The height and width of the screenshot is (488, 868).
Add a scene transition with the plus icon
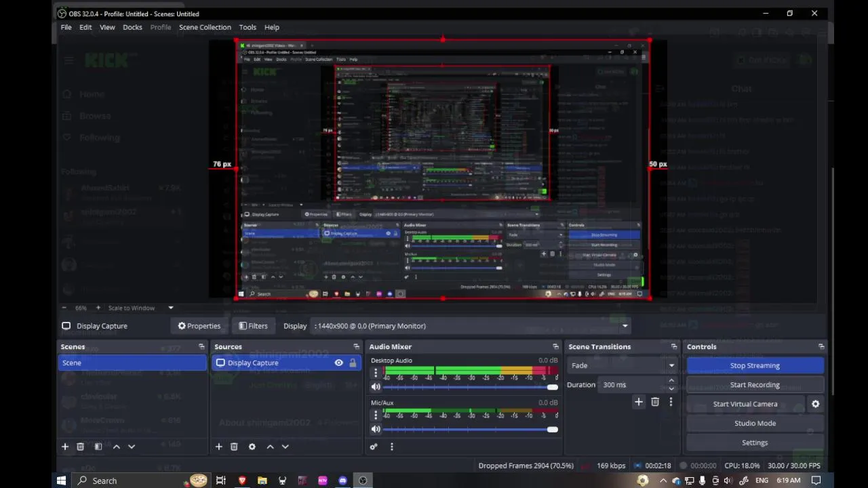(x=638, y=402)
